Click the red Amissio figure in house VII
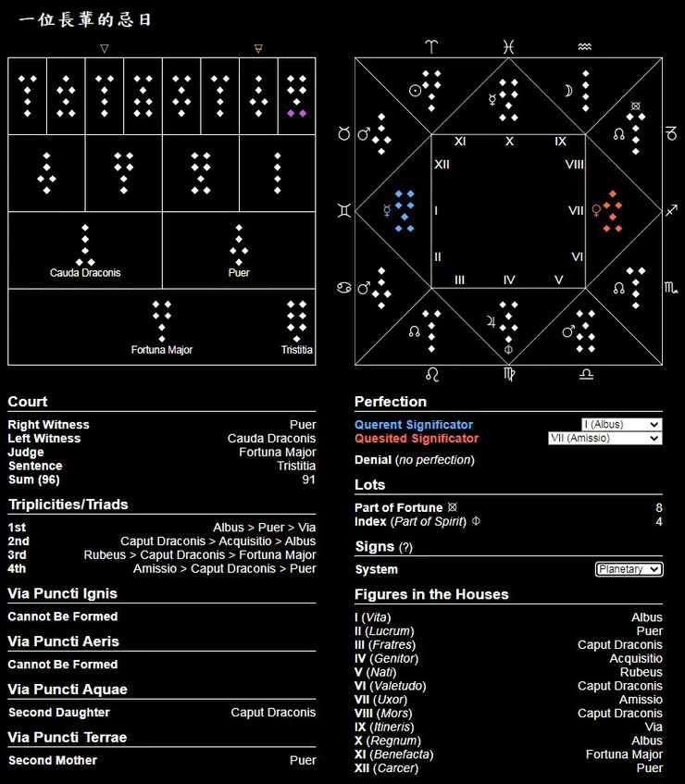 pyautogui.click(x=613, y=210)
